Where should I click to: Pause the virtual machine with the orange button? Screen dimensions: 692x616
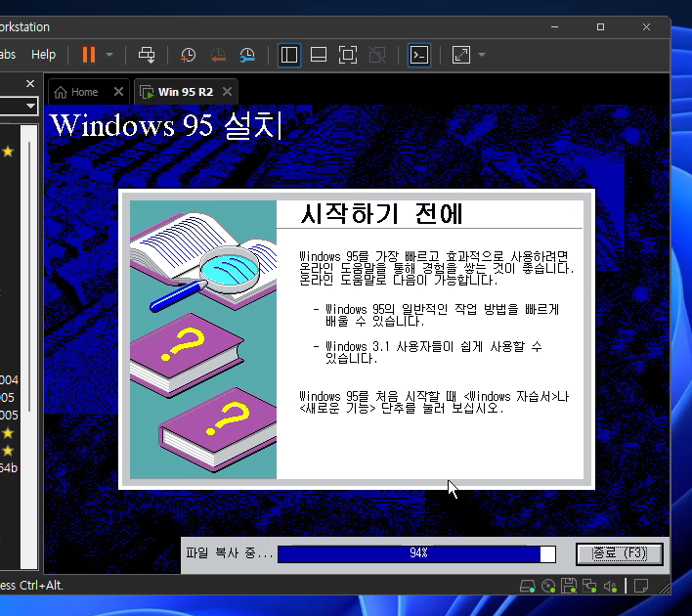[89, 55]
